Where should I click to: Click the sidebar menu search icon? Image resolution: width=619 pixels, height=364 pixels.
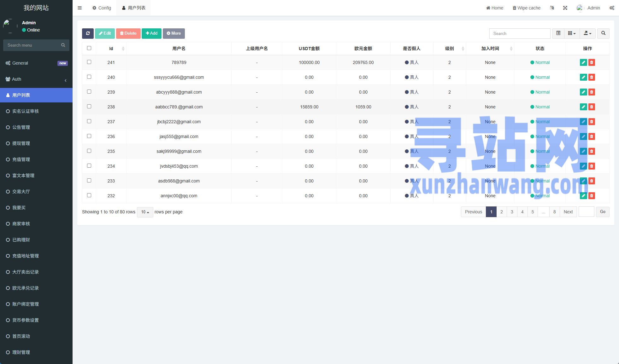[x=63, y=45]
